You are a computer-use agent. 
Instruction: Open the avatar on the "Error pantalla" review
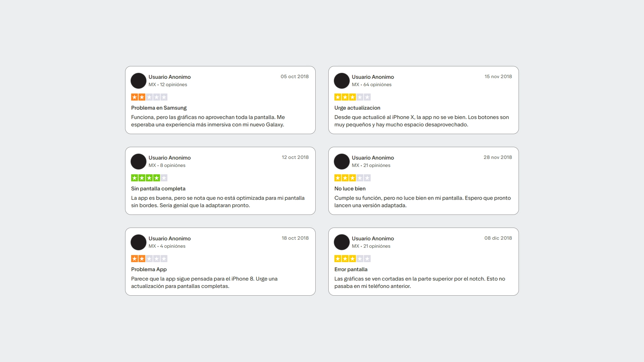point(341,242)
